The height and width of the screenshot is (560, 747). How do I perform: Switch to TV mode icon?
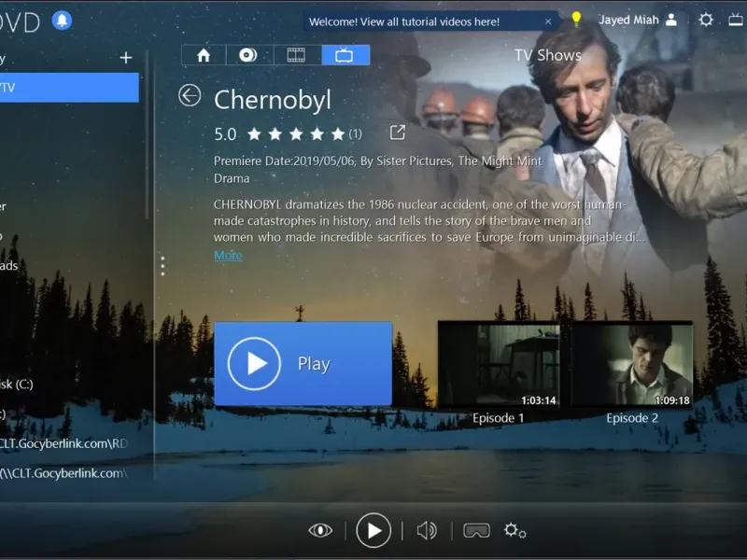pyautogui.click(x=737, y=20)
